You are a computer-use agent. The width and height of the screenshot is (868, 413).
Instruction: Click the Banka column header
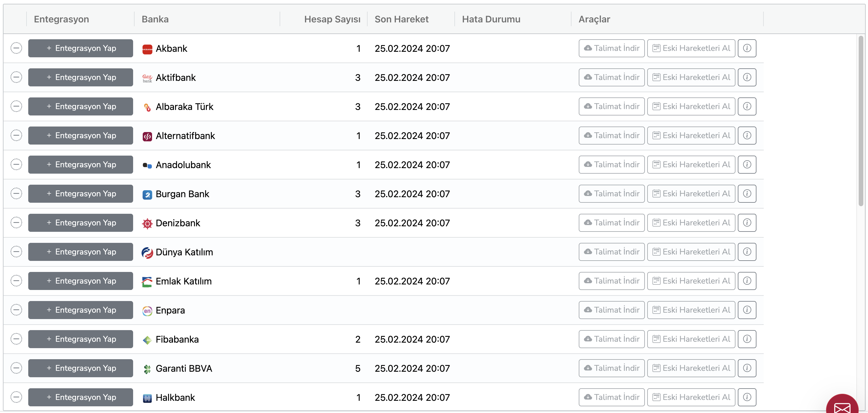155,19
